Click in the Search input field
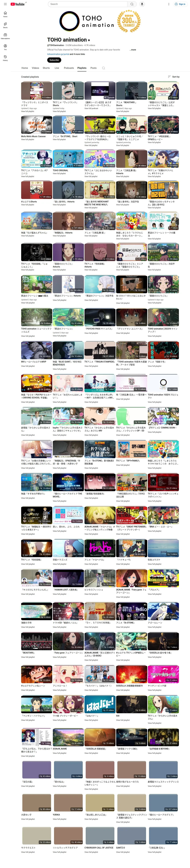 88,4
